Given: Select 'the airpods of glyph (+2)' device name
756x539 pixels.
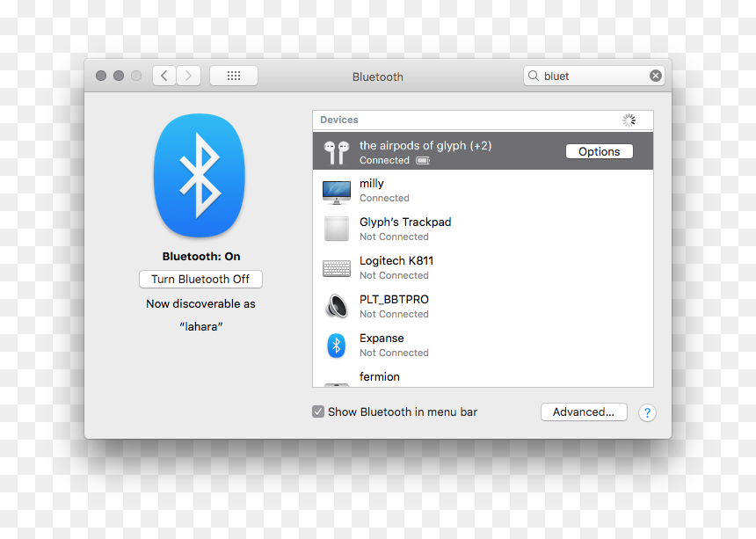Looking at the screenshot, I should pyautogui.click(x=425, y=146).
